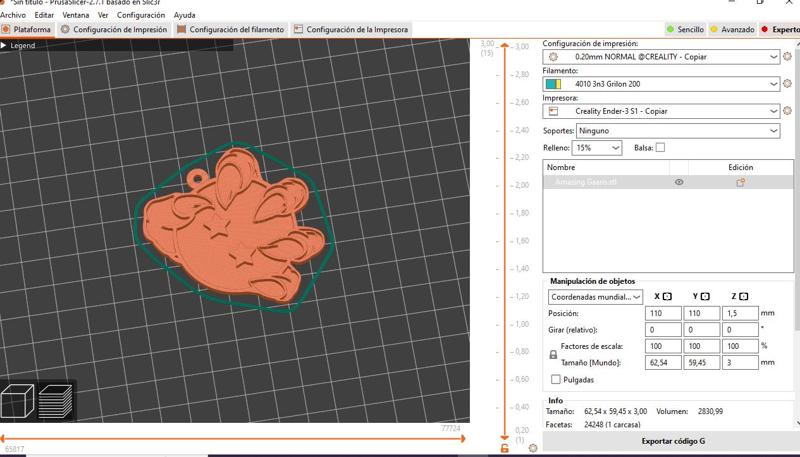800x457 pixels.
Task: Click Exportar código G button
Action: point(673,441)
